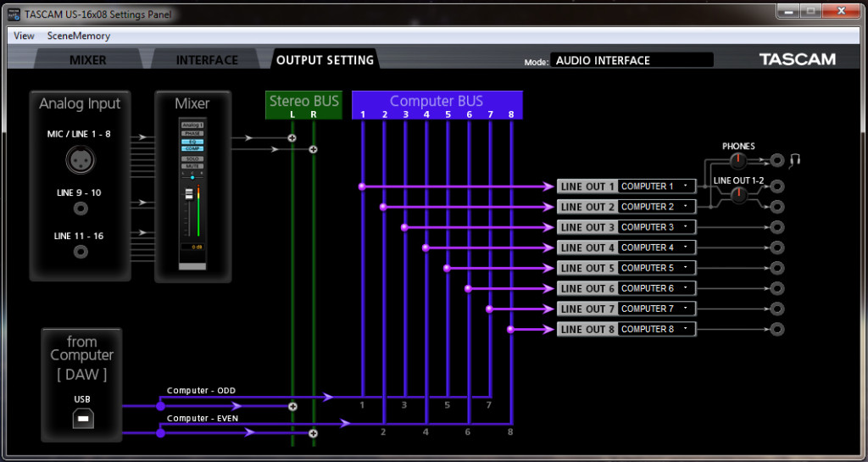Click the USB port icon under DAW
The width and height of the screenshot is (868, 462).
[83, 418]
